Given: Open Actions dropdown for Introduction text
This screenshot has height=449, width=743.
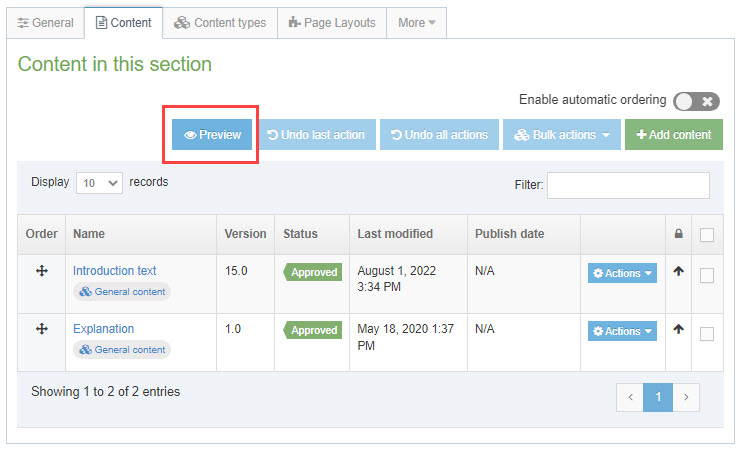Looking at the screenshot, I should point(622,273).
